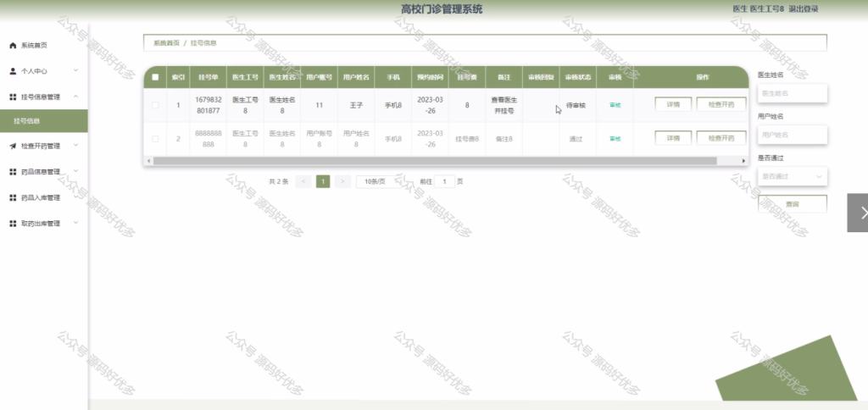Click 检查开药 button for 王子's row
868x410 pixels.
721,104
